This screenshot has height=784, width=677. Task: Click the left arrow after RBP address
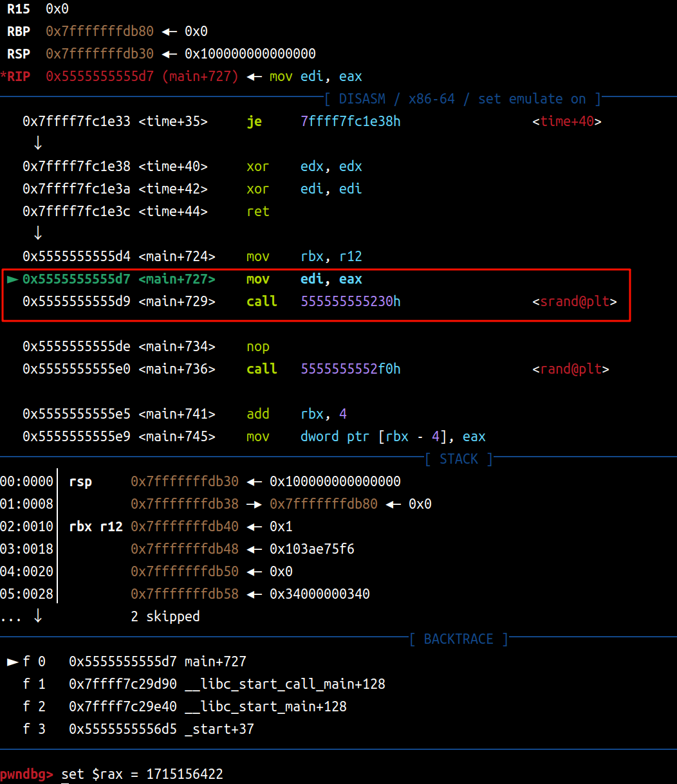[169, 32]
